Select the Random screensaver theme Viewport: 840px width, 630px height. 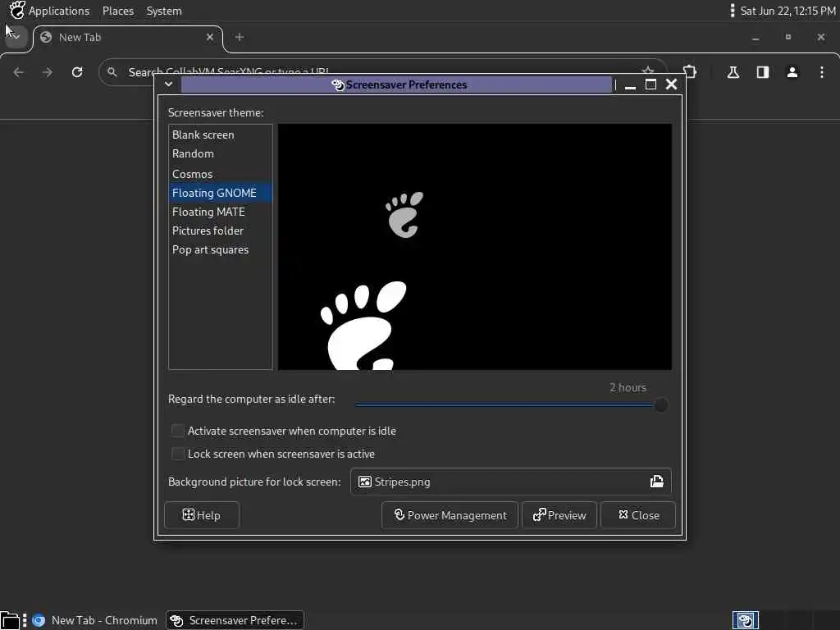tap(220, 153)
